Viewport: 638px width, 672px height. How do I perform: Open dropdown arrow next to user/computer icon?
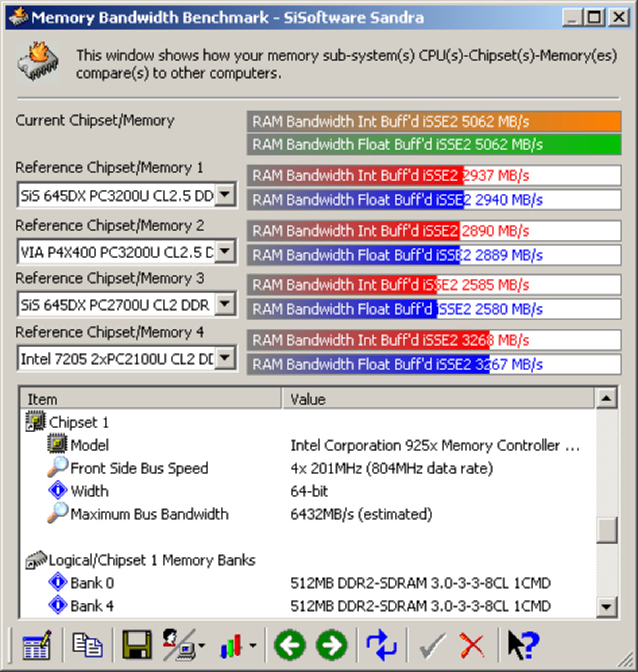202,645
